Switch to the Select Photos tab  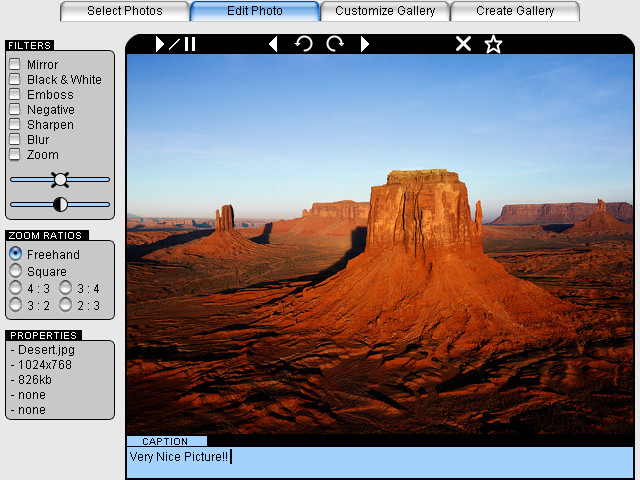(124, 11)
